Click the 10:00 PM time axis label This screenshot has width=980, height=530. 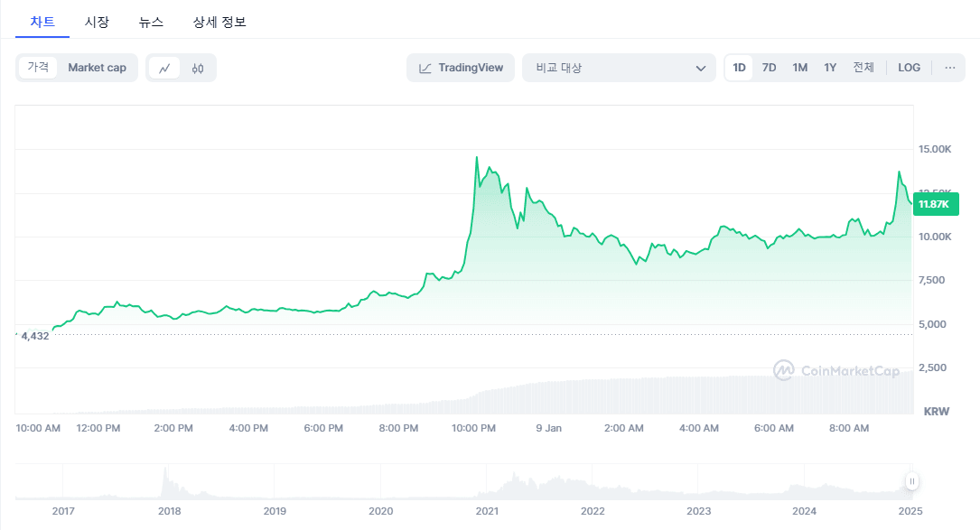tap(473, 428)
